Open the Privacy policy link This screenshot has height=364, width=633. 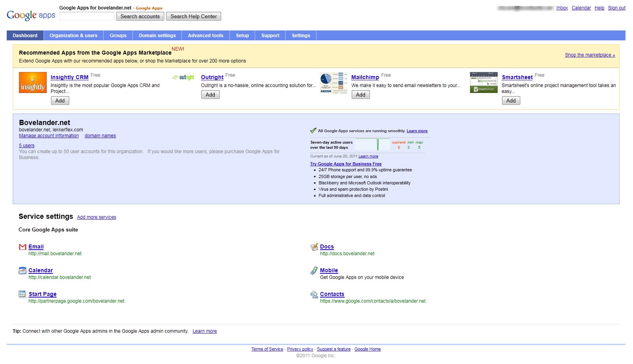point(300,349)
